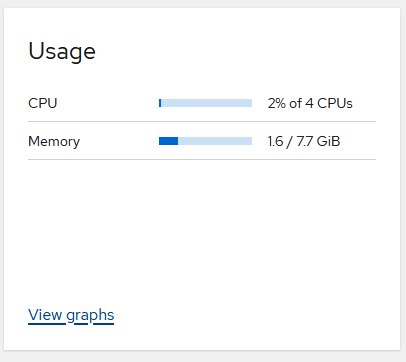
Task: Click the CPU row label
Action: (43, 103)
